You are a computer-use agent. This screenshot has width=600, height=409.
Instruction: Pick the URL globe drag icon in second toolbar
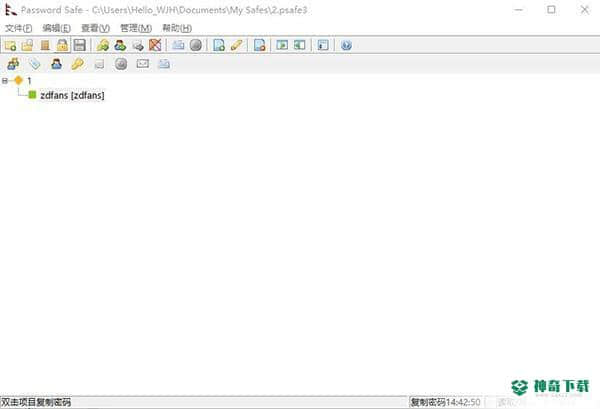pos(121,64)
